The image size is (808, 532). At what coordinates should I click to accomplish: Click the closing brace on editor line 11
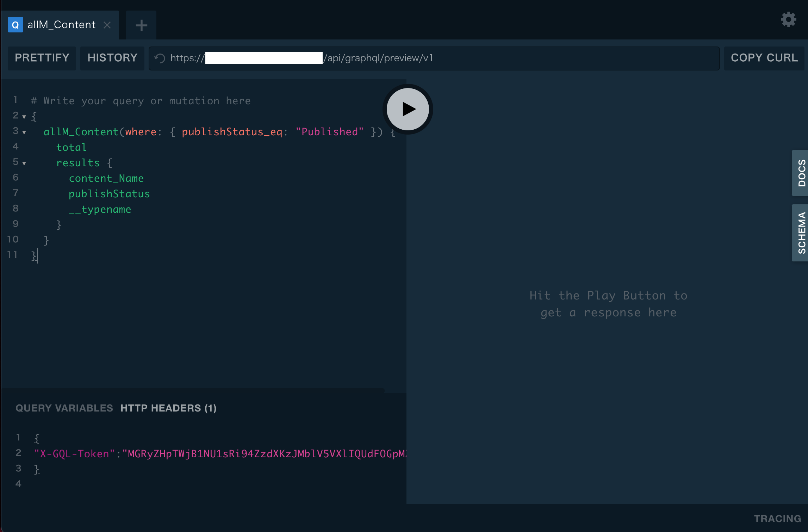(33, 255)
